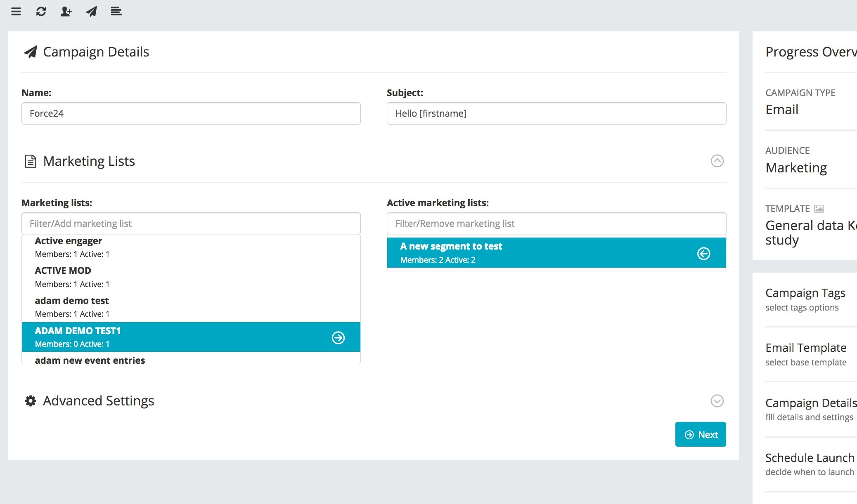The image size is (857, 504).
Task: Add ADAM DEMO TEST1 with right arrow icon
Action: [338, 338]
